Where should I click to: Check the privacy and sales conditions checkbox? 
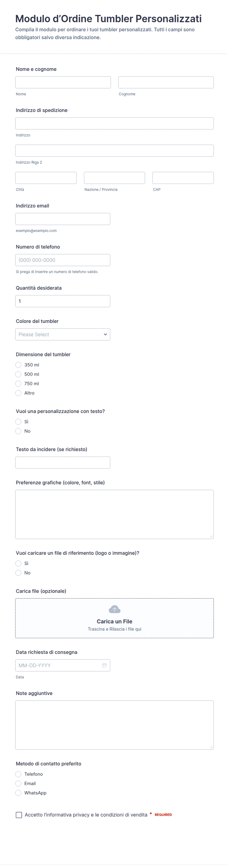(x=19, y=815)
